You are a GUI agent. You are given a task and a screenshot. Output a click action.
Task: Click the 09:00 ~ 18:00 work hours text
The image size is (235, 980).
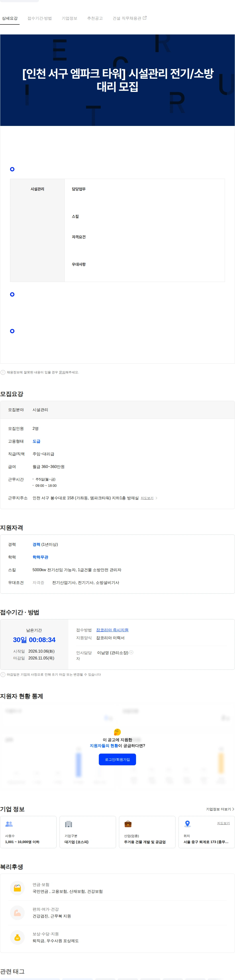click(x=46, y=486)
